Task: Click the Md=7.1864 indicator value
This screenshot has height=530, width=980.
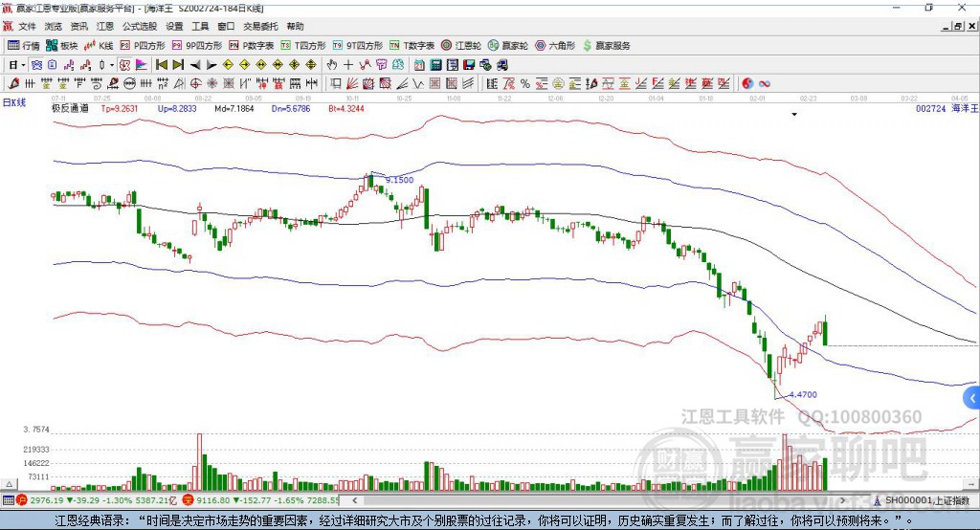Action: coord(234,108)
